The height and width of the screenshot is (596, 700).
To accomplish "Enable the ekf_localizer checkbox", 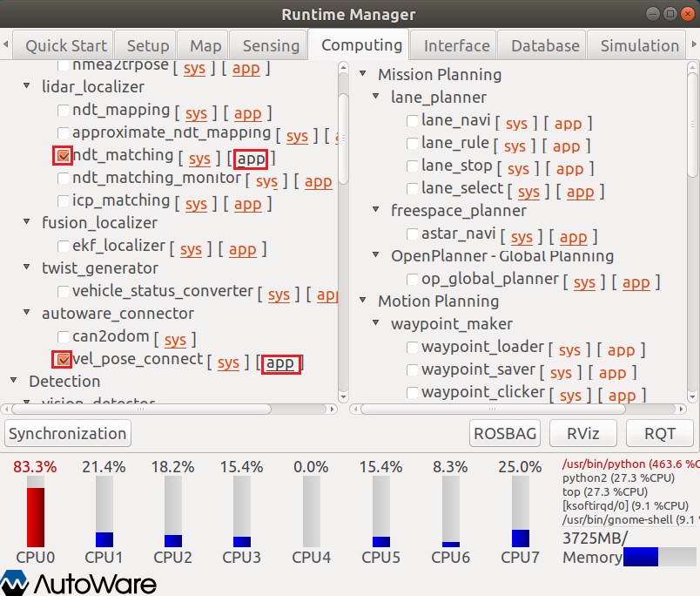I will 63,247.
